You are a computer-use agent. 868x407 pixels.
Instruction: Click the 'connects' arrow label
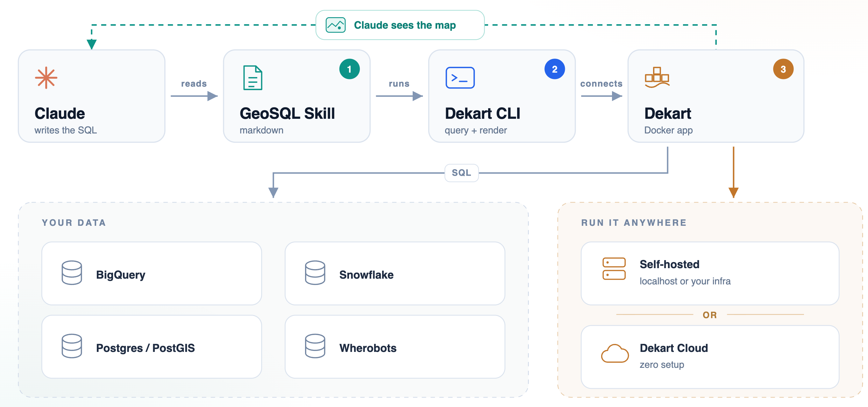tap(601, 83)
